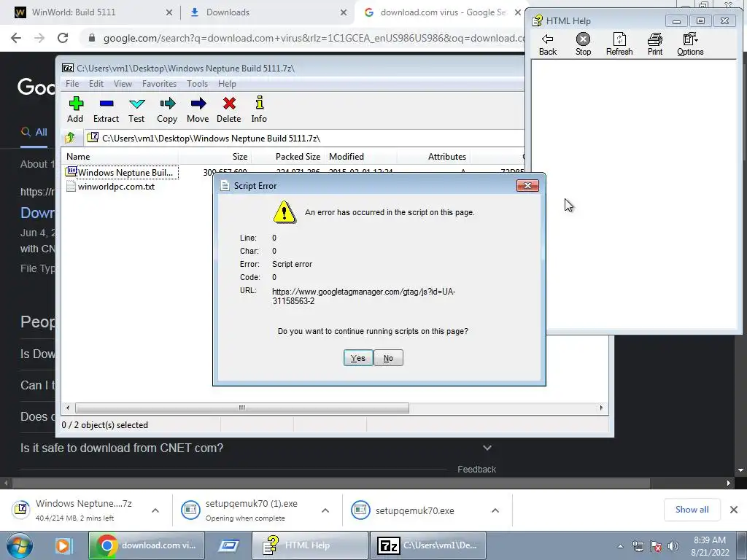This screenshot has width=747, height=560.
Task: Close the Script Error dialog
Action: coord(527,186)
